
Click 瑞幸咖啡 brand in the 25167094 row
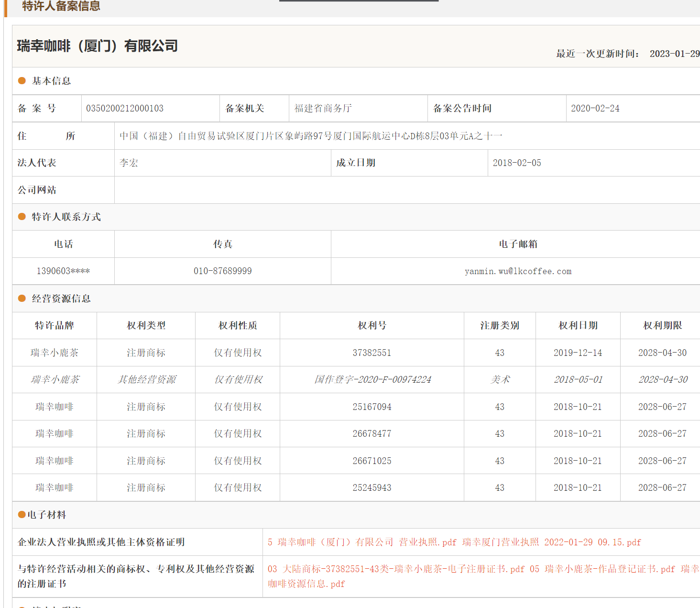click(x=55, y=407)
